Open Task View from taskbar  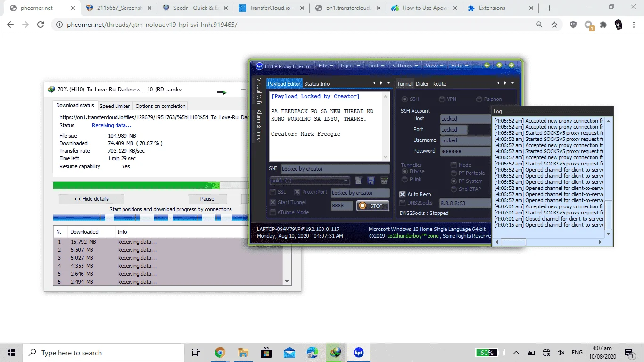pyautogui.click(x=196, y=353)
